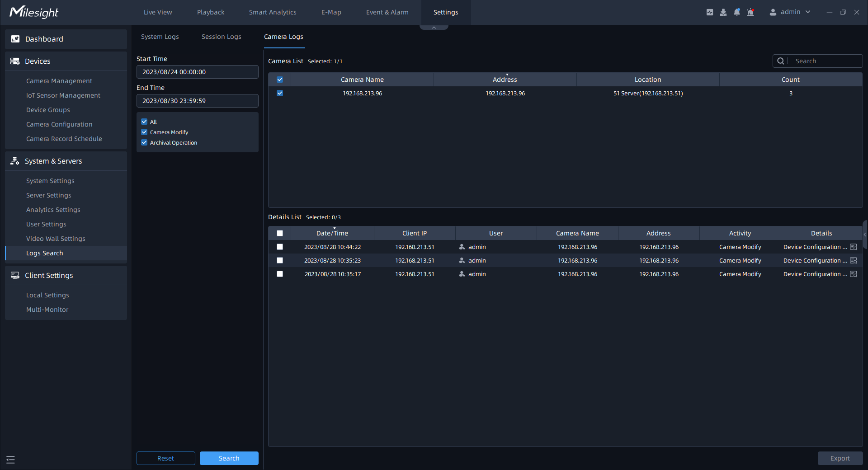Collapse the top navigation bar arrow
The width and height of the screenshot is (868, 470).
[x=434, y=28]
